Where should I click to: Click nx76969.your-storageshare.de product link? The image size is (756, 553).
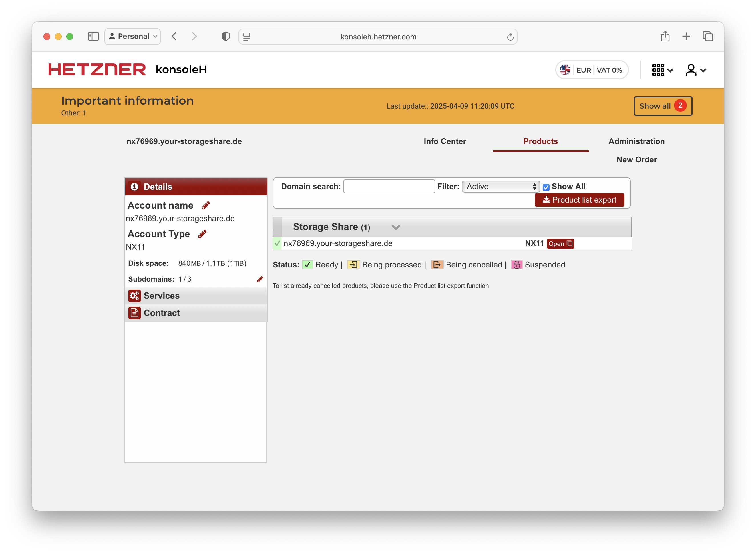coord(338,243)
